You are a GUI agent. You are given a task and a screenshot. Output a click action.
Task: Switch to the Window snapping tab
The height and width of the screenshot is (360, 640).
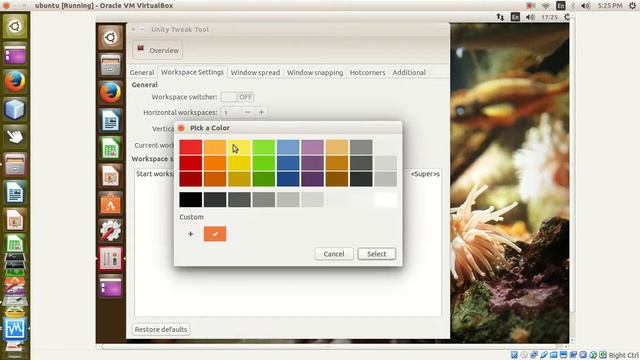[x=315, y=73]
